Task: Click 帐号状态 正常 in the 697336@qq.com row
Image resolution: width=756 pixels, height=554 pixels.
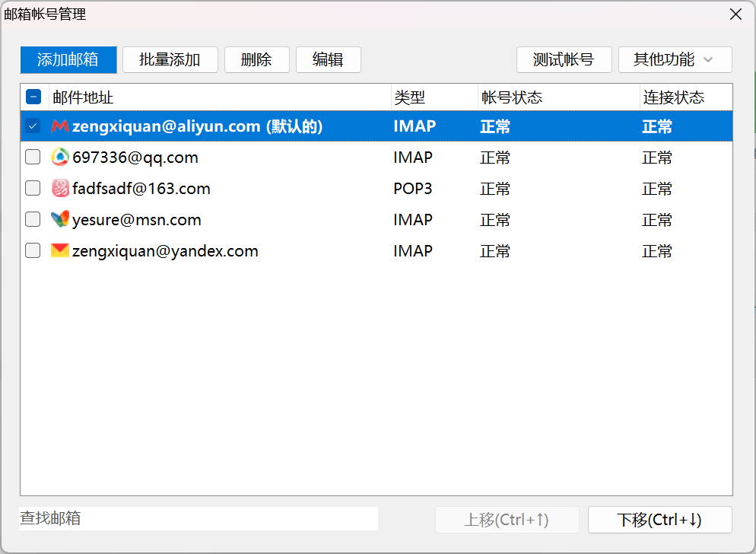Action: point(494,158)
